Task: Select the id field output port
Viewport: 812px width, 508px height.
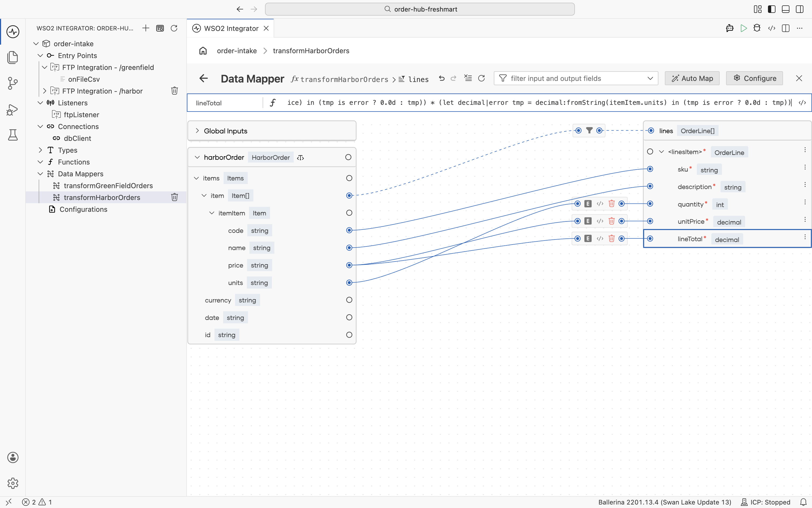Action: (x=349, y=335)
